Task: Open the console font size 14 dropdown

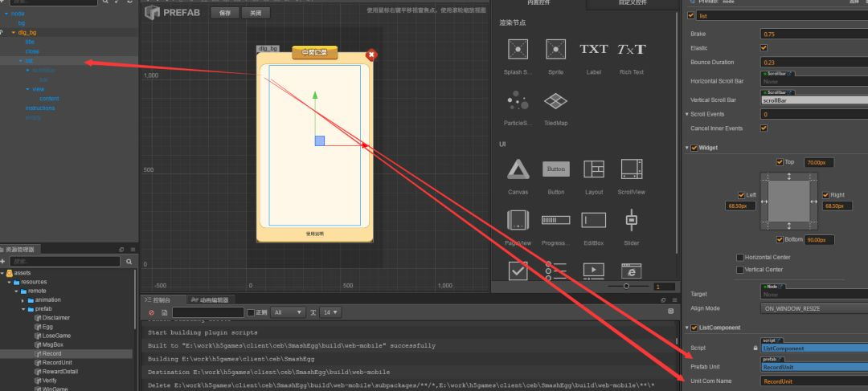Action: pyautogui.click(x=331, y=312)
